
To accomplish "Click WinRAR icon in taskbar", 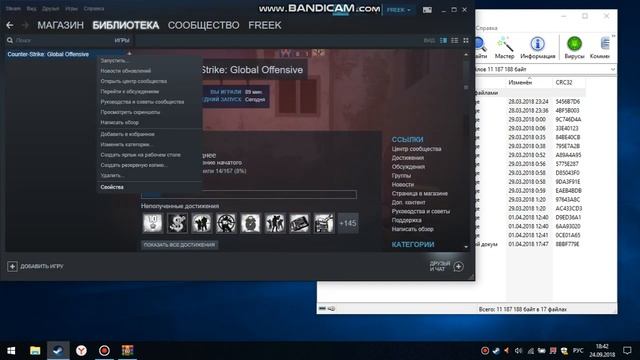I will 127,351.
